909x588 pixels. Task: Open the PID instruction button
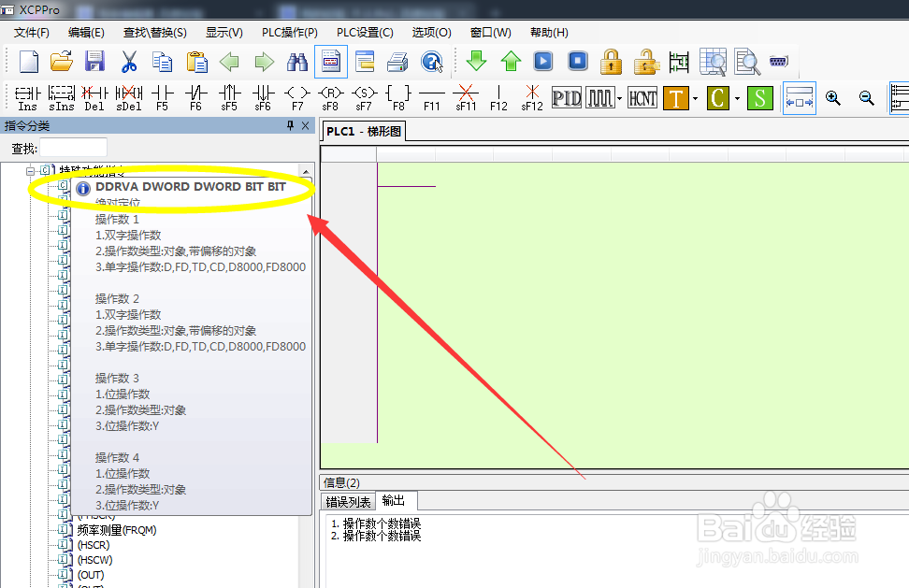point(567,98)
